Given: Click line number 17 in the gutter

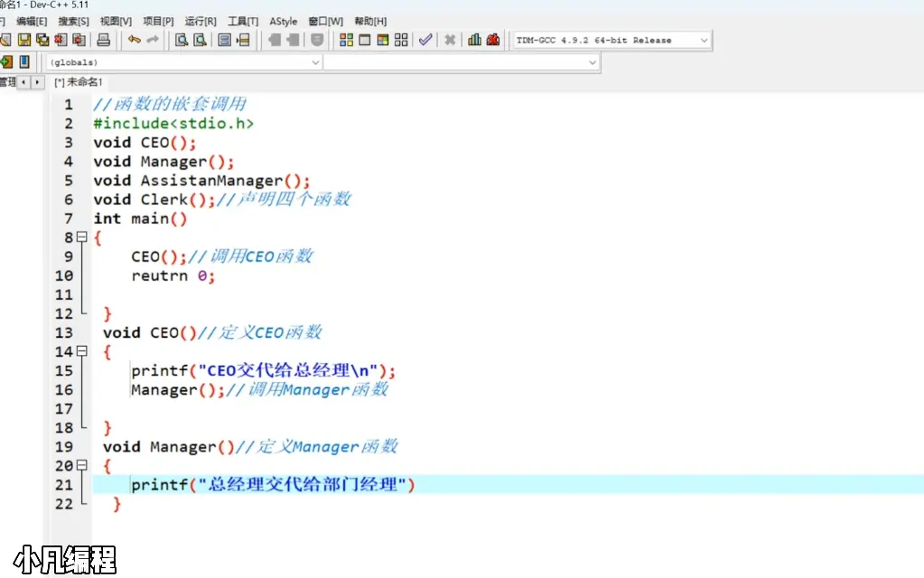Looking at the screenshot, I should (64, 409).
